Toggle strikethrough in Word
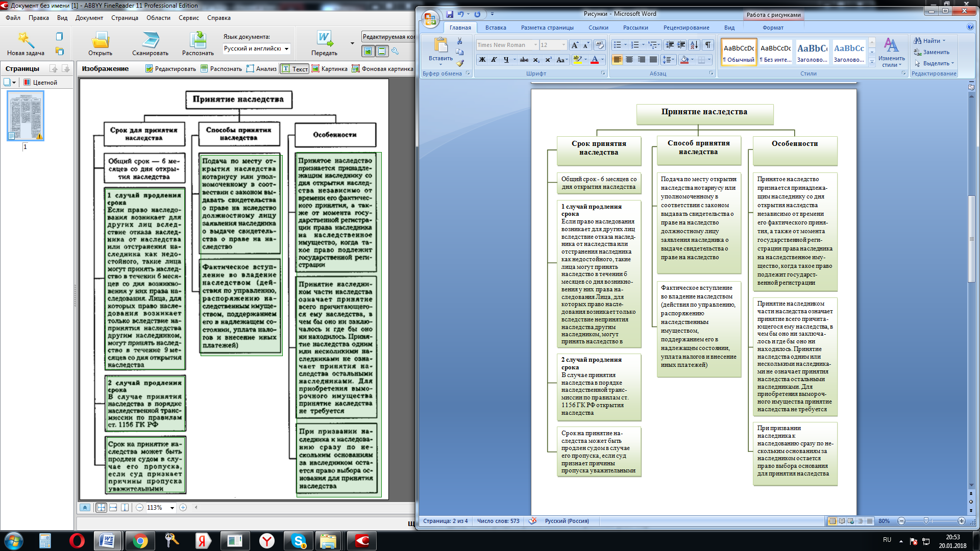This screenshot has height=551, width=980. pos(524,60)
